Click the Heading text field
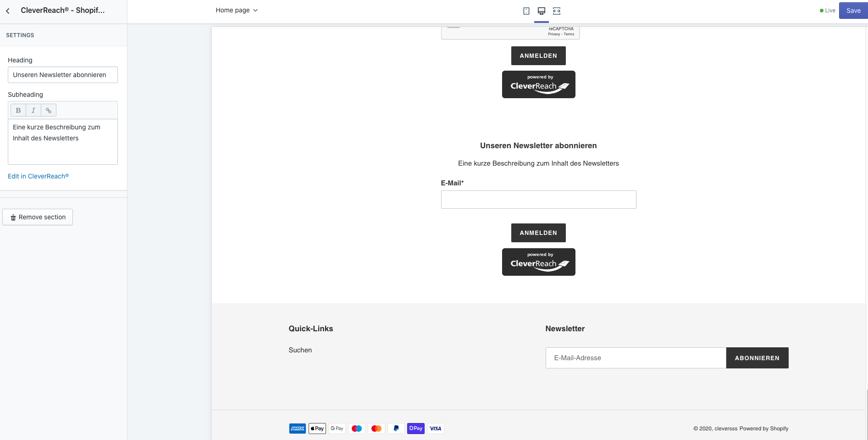This screenshot has height=440, width=868. pos(63,75)
